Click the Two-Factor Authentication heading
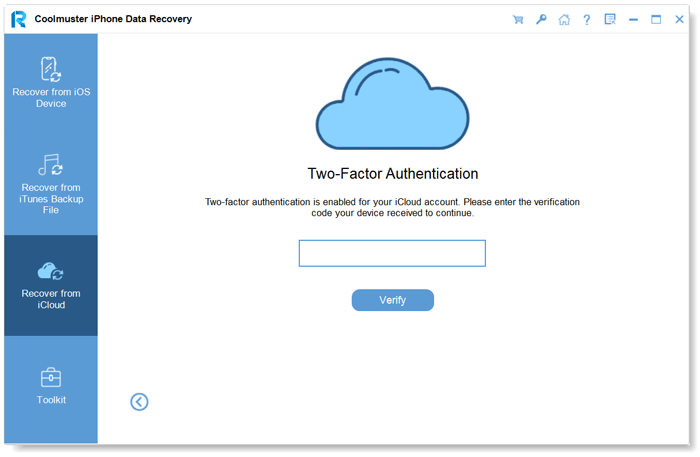Screen dimensions: 700x457 [x=392, y=174]
